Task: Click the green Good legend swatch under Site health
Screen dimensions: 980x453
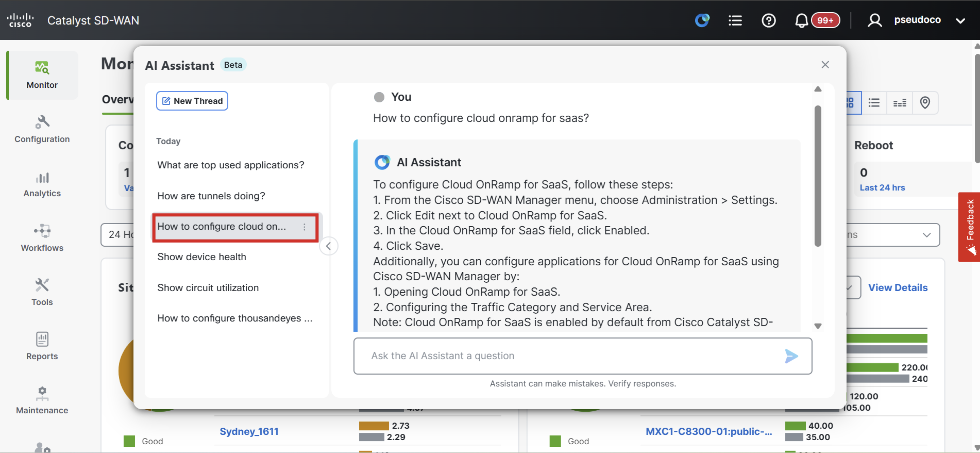Action: coord(129,441)
